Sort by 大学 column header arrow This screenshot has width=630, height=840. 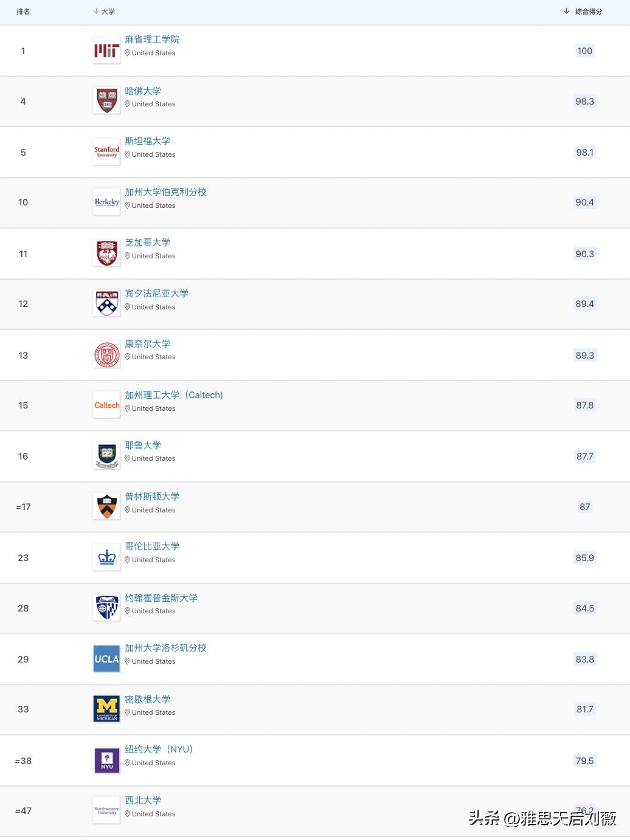coord(96,12)
